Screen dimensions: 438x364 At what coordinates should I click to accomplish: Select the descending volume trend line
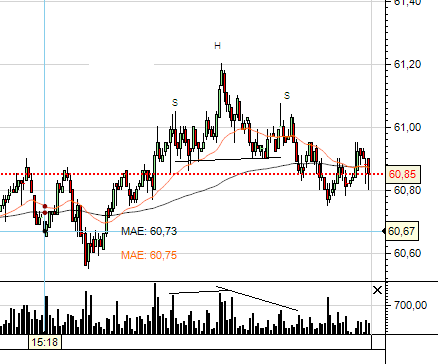point(257,298)
